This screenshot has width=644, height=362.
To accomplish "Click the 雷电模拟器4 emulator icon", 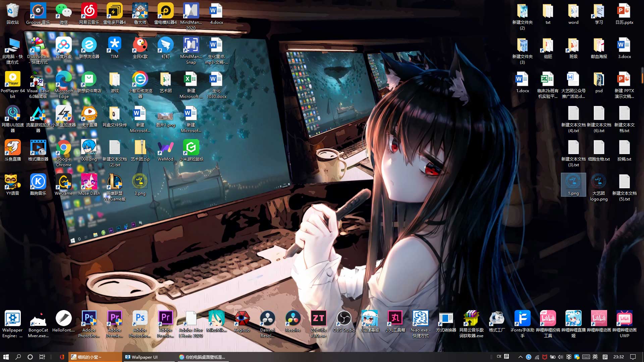I will pyautogui.click(x=165, y=14).
